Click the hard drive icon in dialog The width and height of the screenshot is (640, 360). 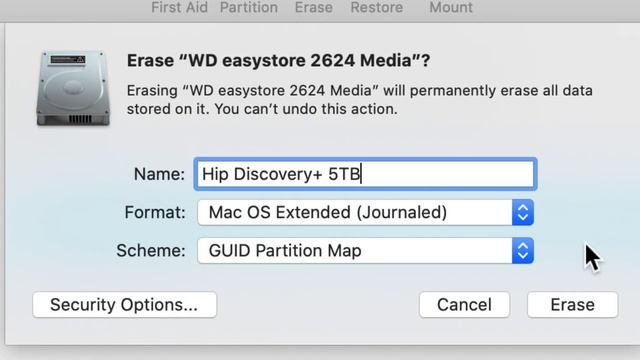coord(73,88)
